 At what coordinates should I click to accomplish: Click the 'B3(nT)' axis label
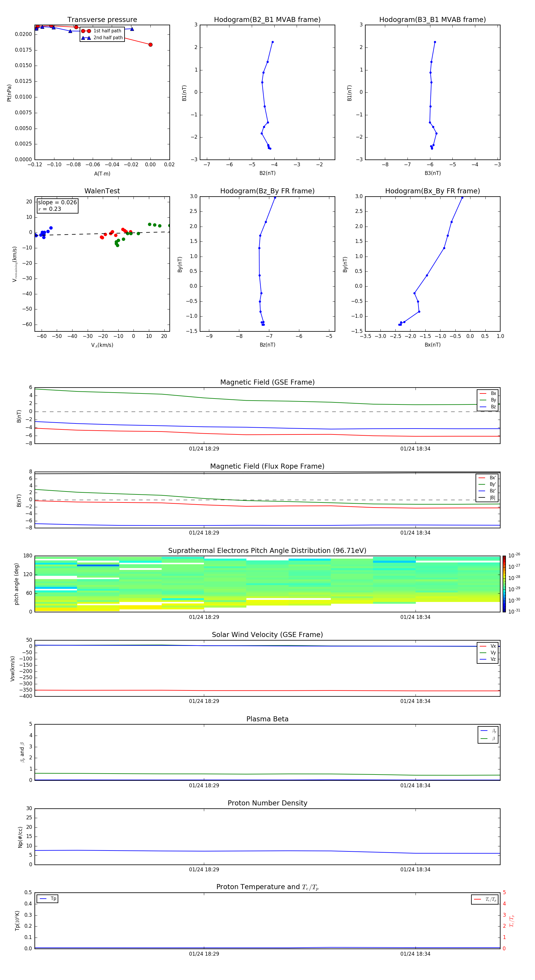[432, 173]
